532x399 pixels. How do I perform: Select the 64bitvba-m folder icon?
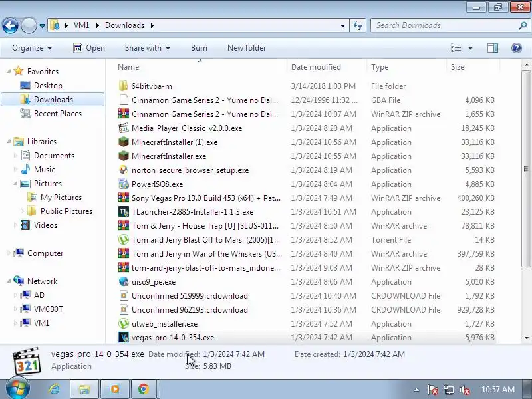point(124,86)
